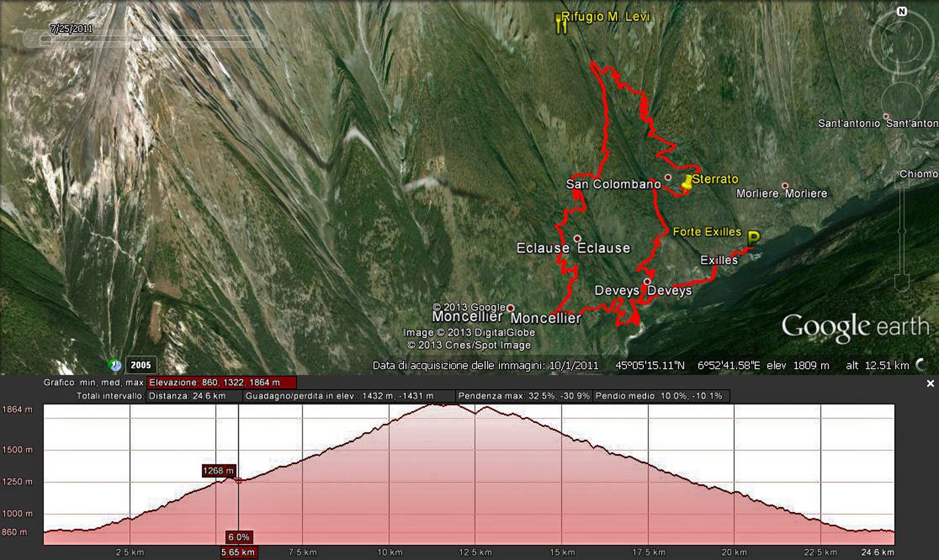
Task: Select the Deveys place marker dot
Action: click(647, 282)
